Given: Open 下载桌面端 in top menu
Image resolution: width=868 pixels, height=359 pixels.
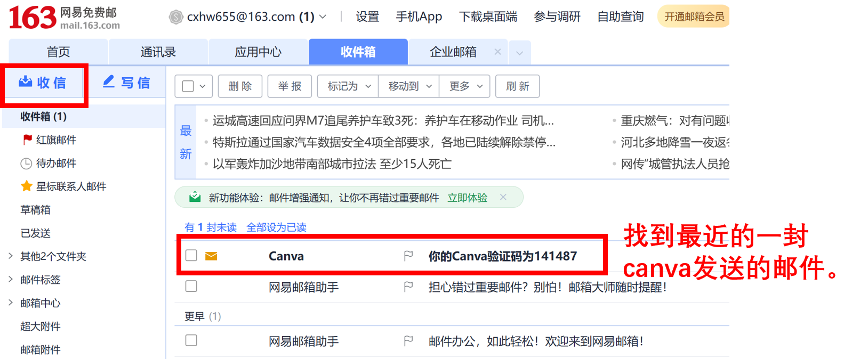Looking at the screenshot, I should coord(488,17).
